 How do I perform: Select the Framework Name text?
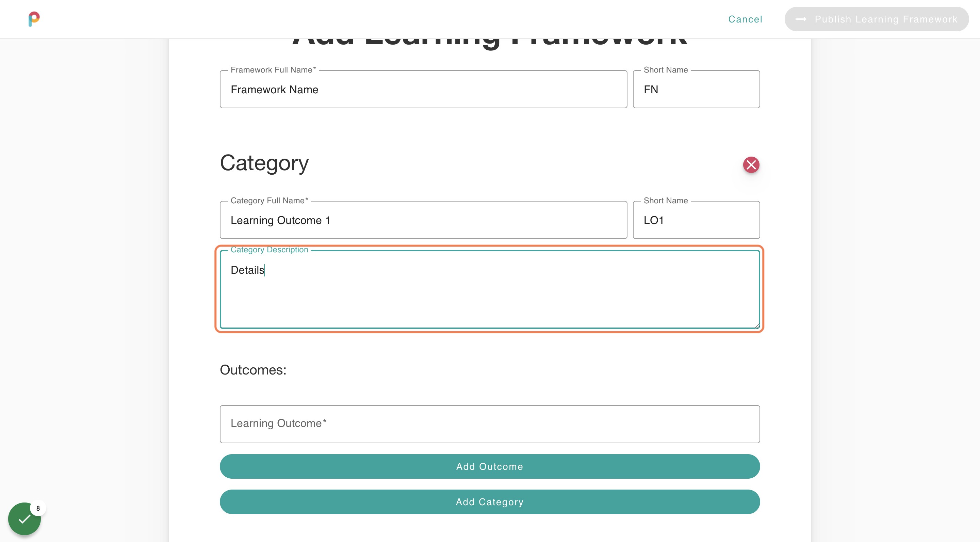[x=274, y=90]
